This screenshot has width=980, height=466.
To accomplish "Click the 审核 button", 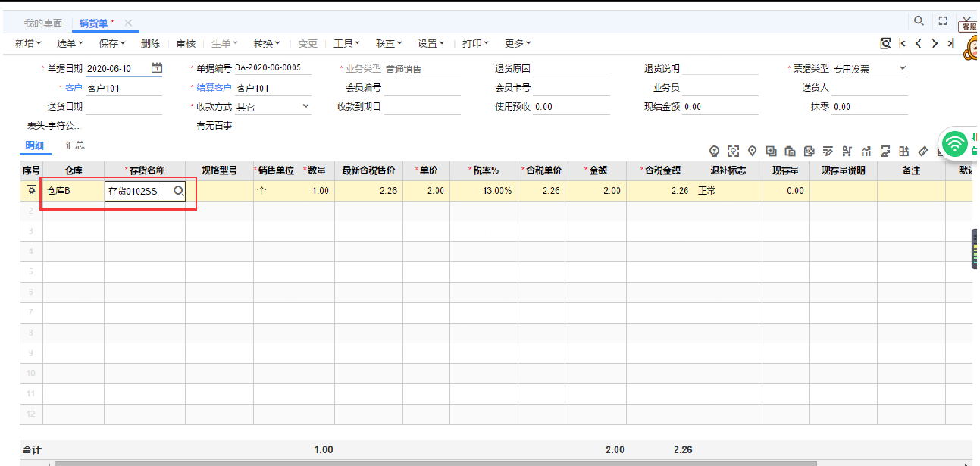I will [x=186, y=44].
